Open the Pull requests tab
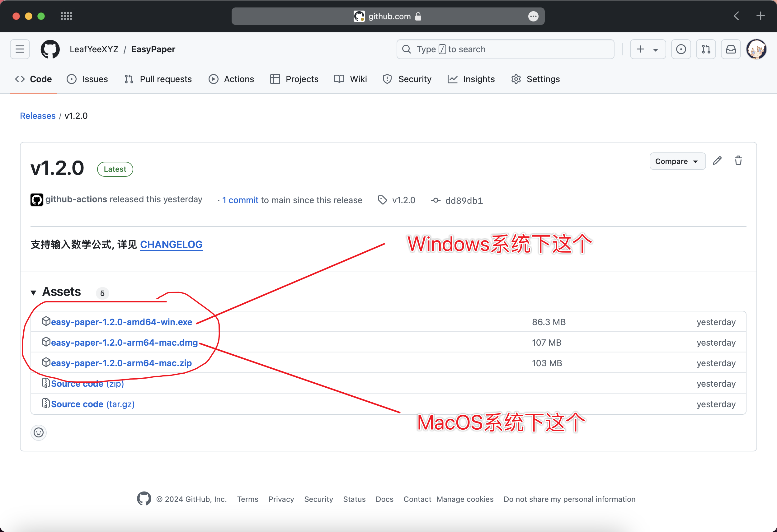Viewport: 777px width, 532px height. click(158, 79)
